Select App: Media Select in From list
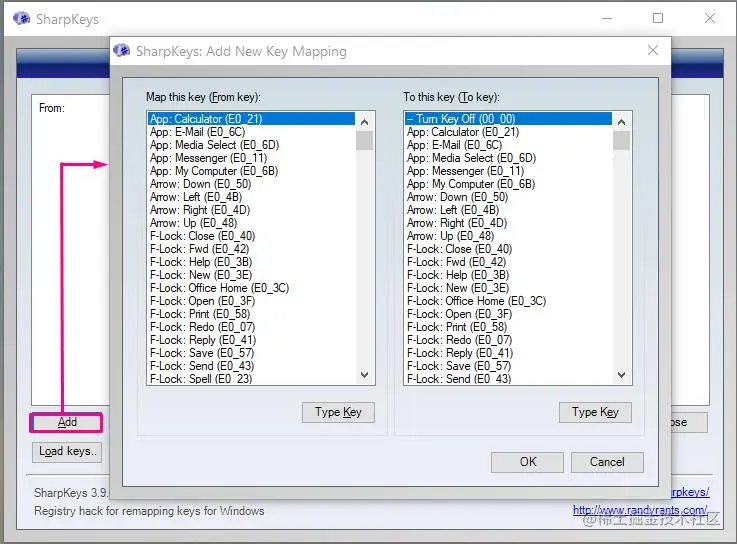The height and width of the screenshot is (544, 737). tap(251, 145)
